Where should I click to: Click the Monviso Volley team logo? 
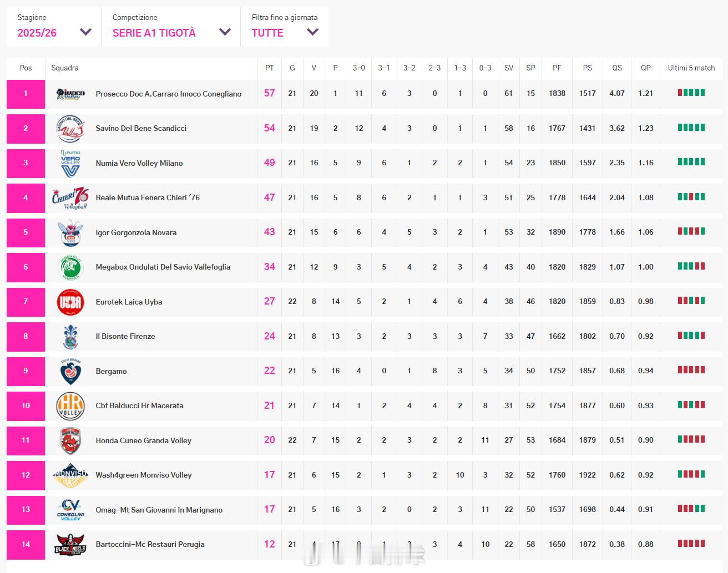pyautogui.click(x=70, y=475)
